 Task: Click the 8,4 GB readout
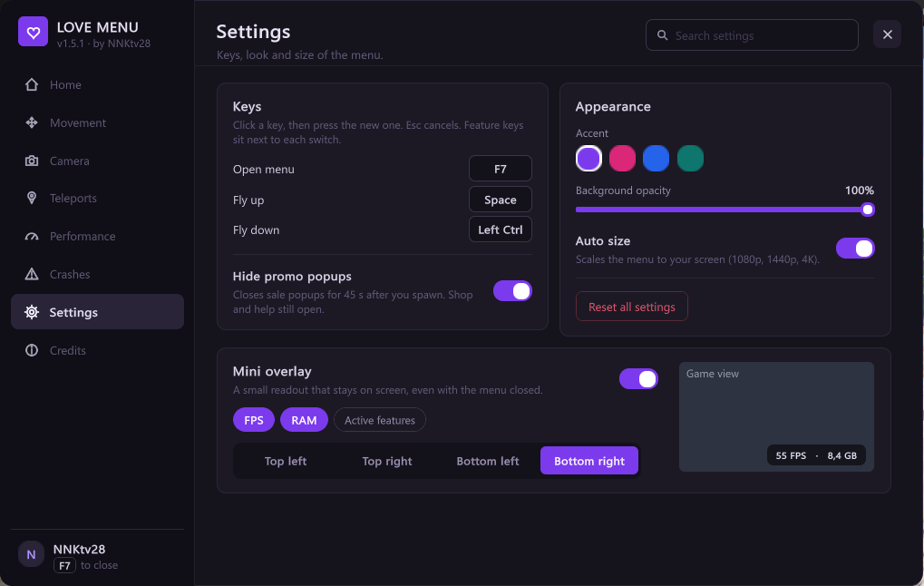[x=842, y=455]
